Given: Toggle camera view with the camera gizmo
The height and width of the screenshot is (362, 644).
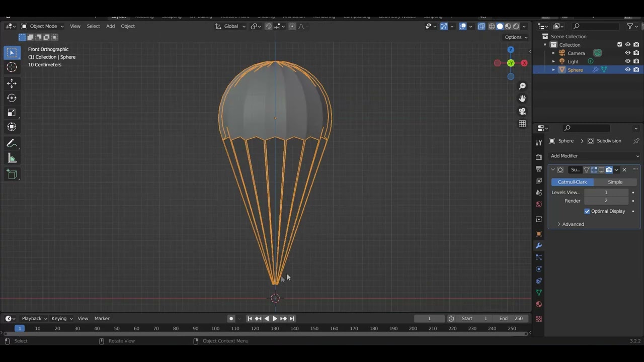Looking at the screenshot, I should [522, 111].
